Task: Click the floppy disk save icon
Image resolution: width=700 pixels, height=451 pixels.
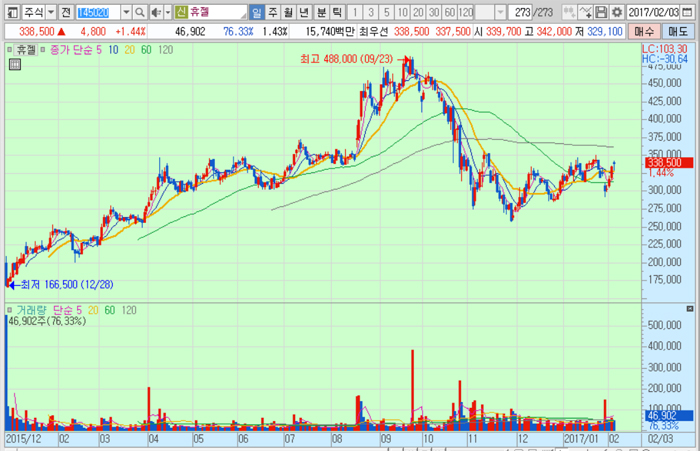Action: tap(586, 13)
